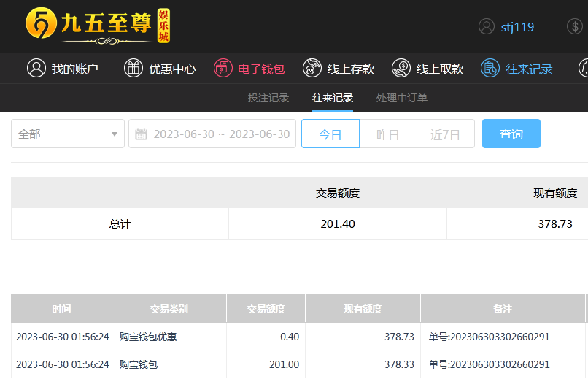Open the date range picker field
The width and height of the screenshot is (588, 387).
(220, 134)
